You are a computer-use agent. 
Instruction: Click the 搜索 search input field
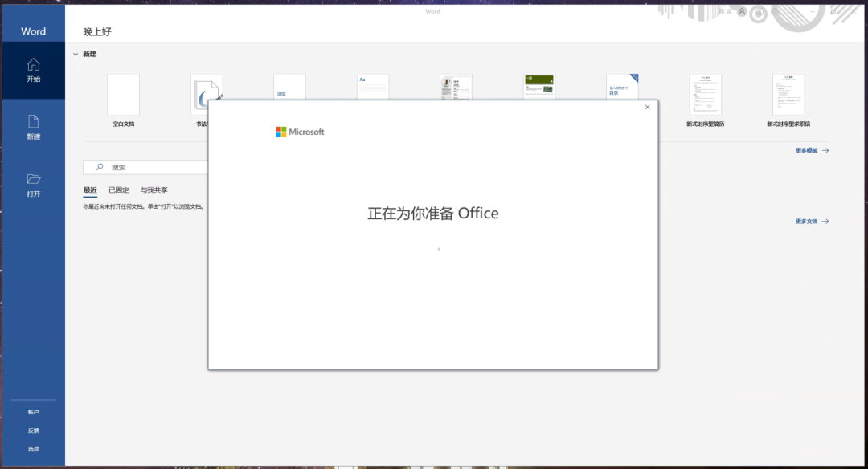pos(146,167)
